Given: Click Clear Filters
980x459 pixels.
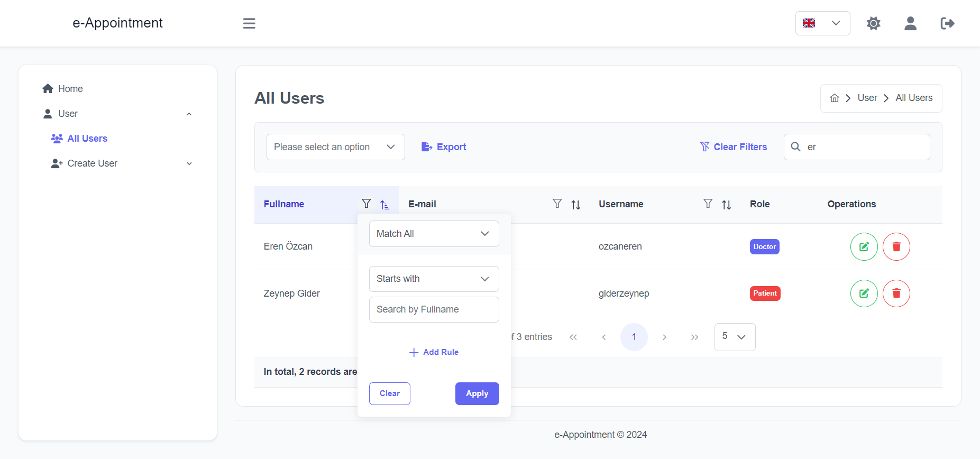Looking at the screenshot, I should [x=733, y=147].
